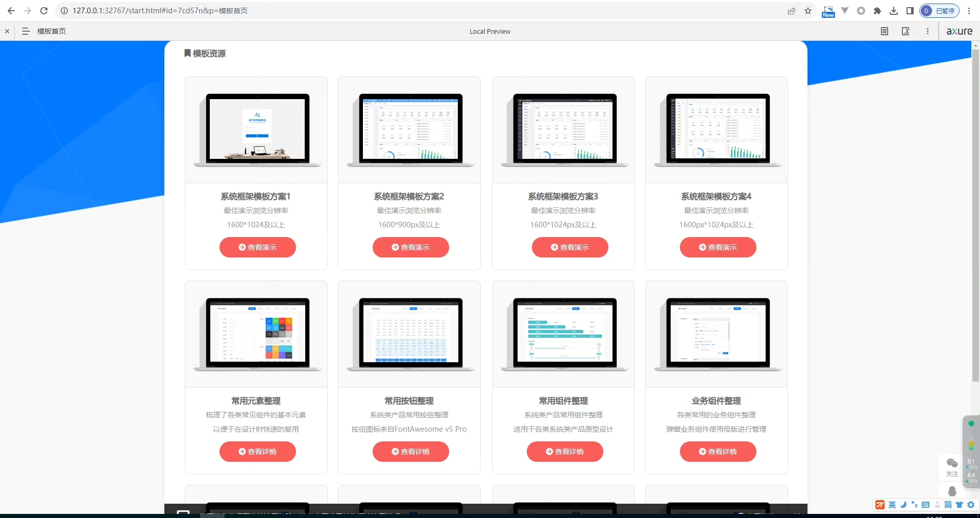Open the Axure notes panel icon
The height and width of the screenshot is (518, 980).
click(x=885, y=31)
